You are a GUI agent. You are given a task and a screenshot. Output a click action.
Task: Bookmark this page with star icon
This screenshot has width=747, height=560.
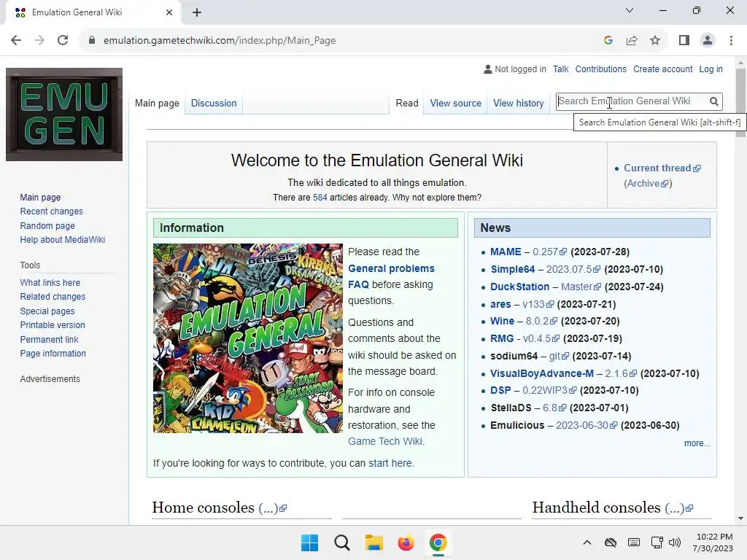pos(655,41)
